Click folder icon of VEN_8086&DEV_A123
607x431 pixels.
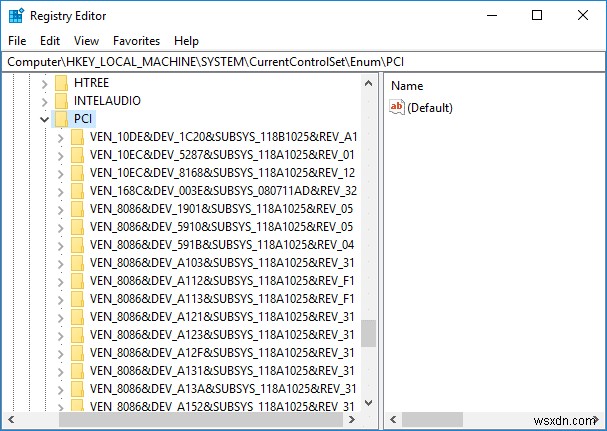pos(77,335)
